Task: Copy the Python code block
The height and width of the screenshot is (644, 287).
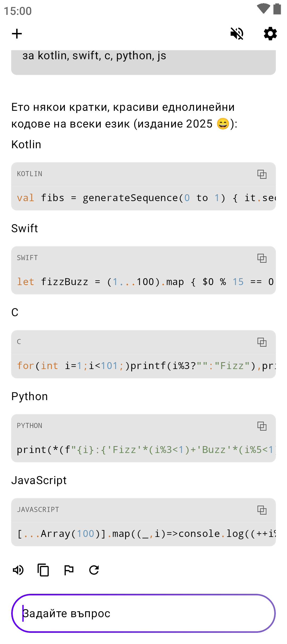Action: pyautogui.click(x=262, y=426)
